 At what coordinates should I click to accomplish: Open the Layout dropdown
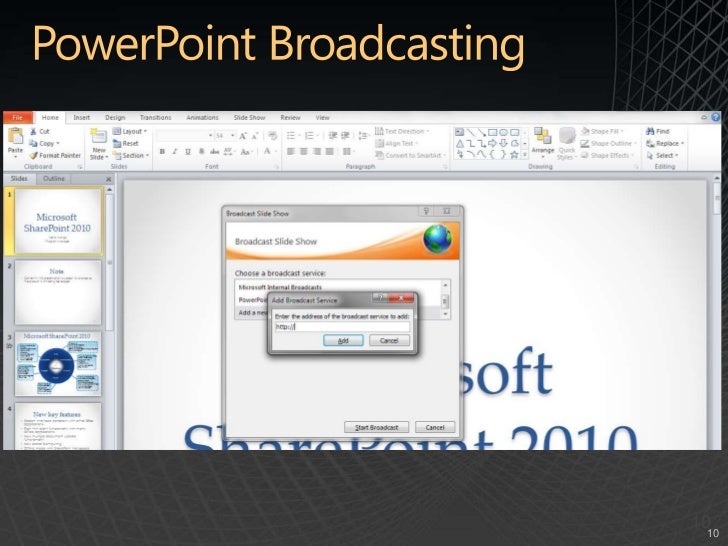pos(130,131)
